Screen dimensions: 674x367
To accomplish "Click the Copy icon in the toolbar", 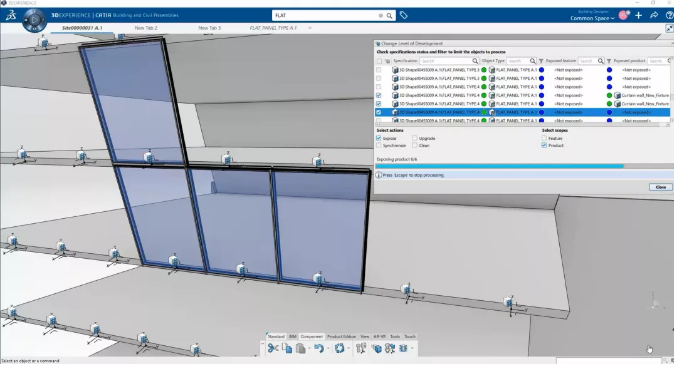I will 287,349.
